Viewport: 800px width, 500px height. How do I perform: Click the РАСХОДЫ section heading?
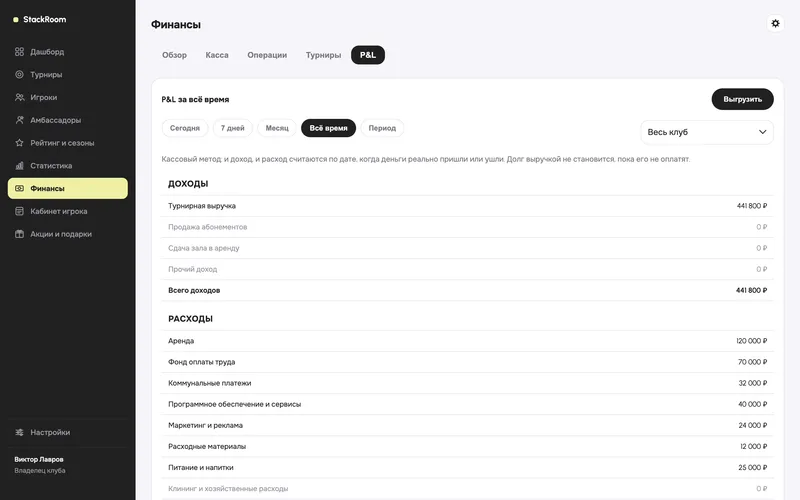pos(190,319)
